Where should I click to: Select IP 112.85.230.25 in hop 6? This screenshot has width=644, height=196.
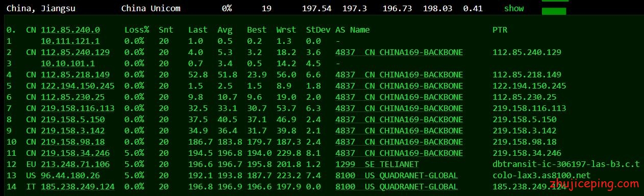pyautogui.click(x=73, y=97)
